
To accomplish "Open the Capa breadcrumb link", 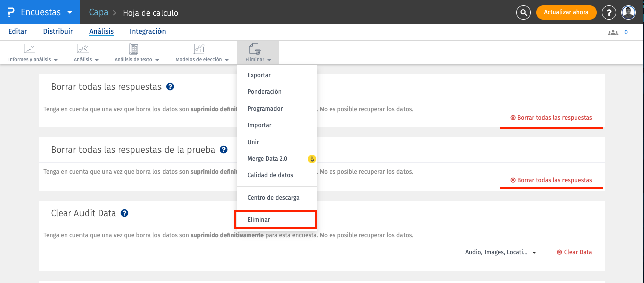I will click(x=98, y=12).
